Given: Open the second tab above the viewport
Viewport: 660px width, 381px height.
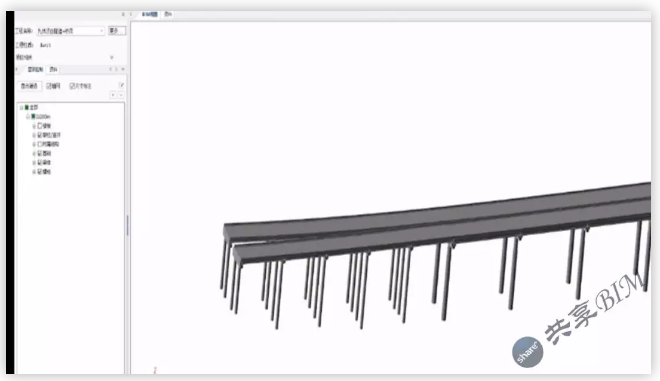Looking at the screenshot, I should 168,14.
